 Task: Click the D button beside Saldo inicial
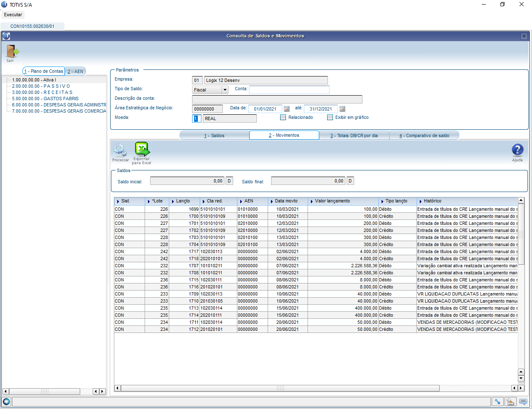[229, 181]
